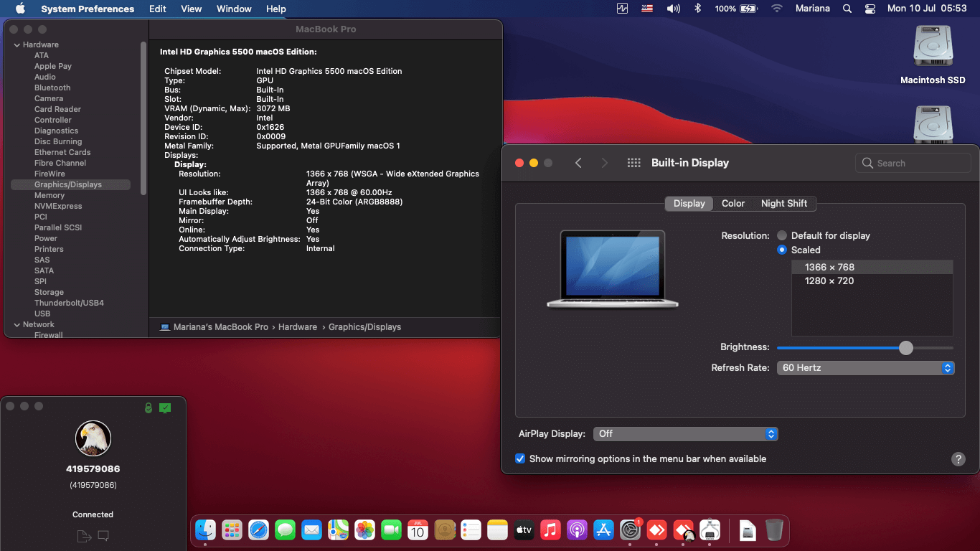Open Finder from the Dock

pos(206,530)
